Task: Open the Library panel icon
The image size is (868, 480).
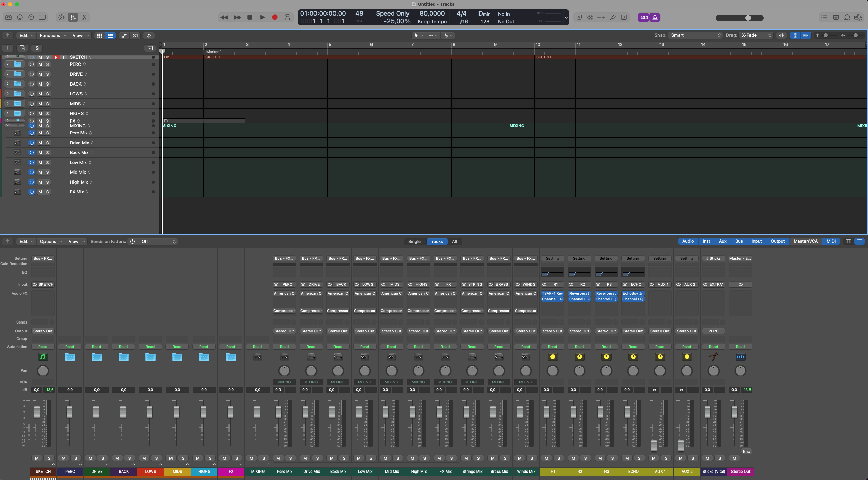Action: click(8, 17)
